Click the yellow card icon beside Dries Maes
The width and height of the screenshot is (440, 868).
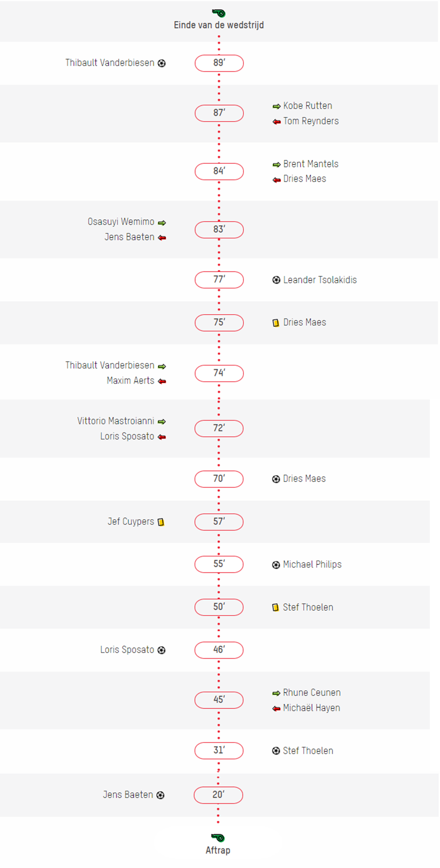[276, 323]
